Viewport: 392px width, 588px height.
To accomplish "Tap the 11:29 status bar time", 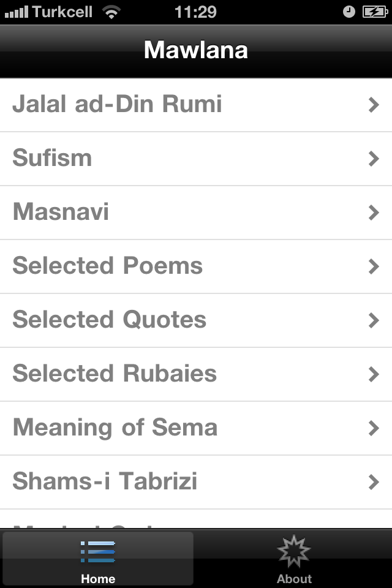I will coord(196,12).
